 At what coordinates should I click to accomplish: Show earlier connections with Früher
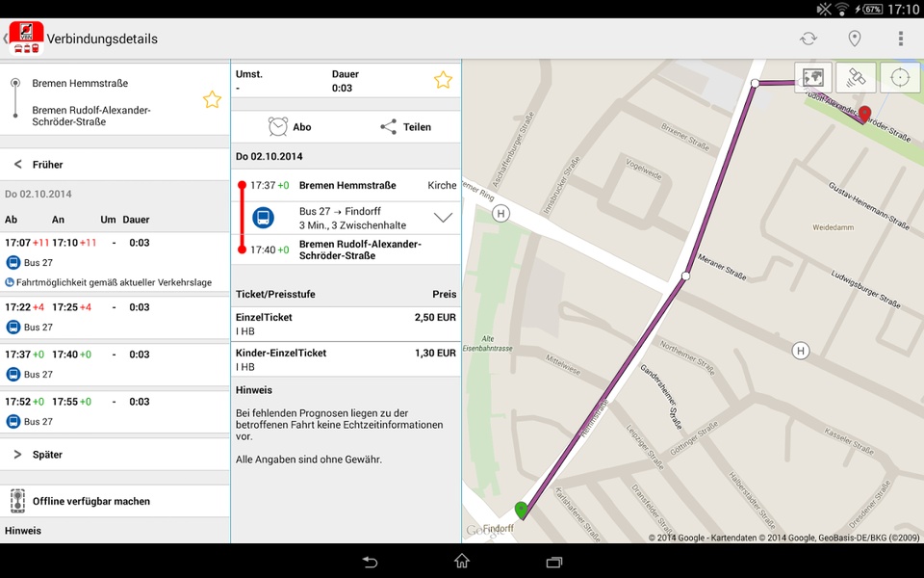click(x=115, y=165)
